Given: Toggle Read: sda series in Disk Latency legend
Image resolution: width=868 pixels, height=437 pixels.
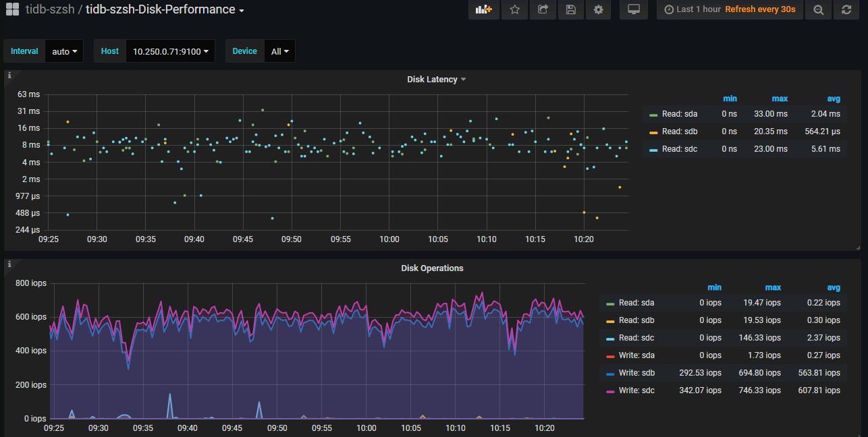Looking at the screenshot, I should coord(680,114).
